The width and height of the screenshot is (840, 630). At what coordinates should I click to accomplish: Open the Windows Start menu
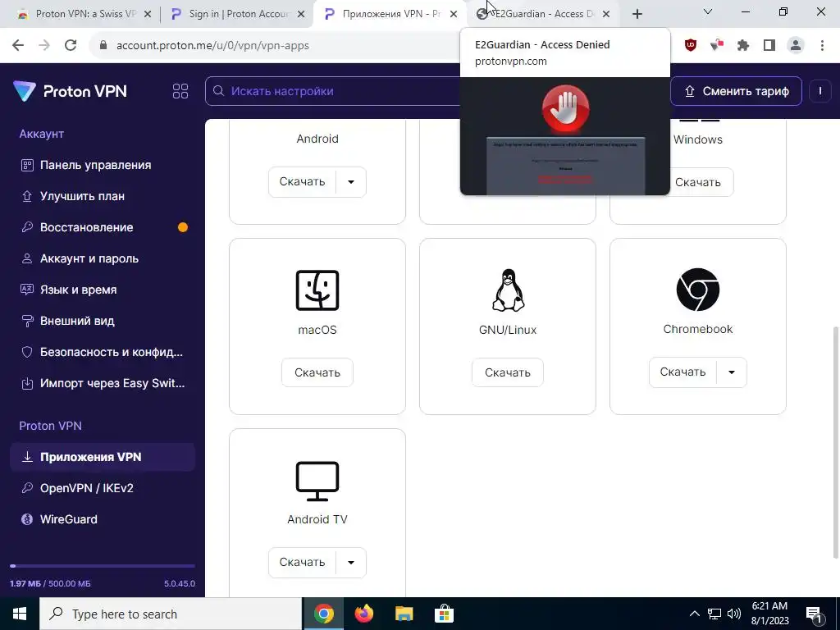click(20, 614)
